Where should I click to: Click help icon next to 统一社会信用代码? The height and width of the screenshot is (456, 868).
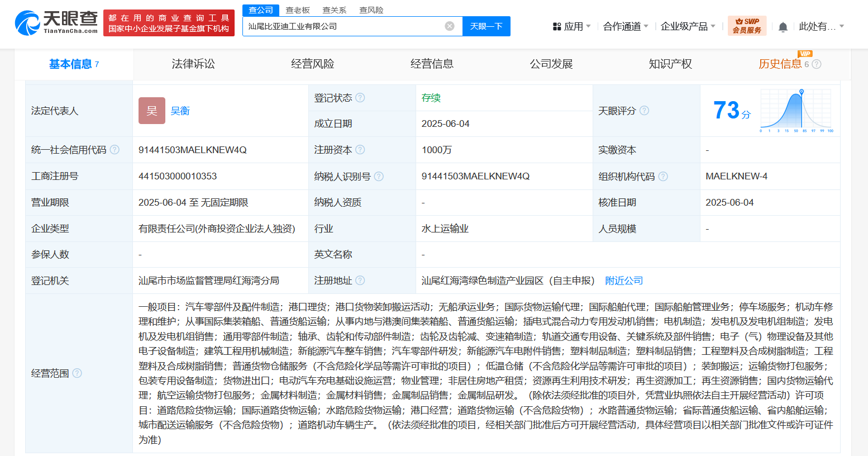115,150
